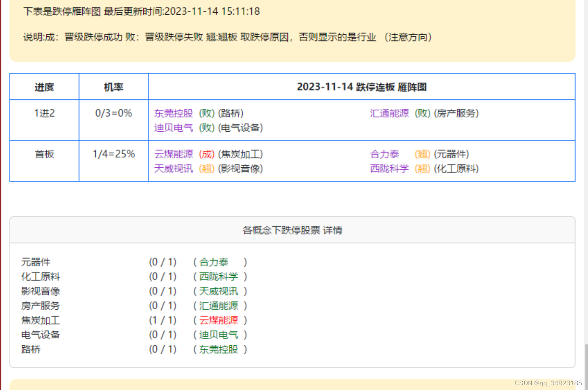This screenshot has width=588, height=390.
Task: Click the (影视音像) industry tag in the table
Action: click(x=240, y=169)
